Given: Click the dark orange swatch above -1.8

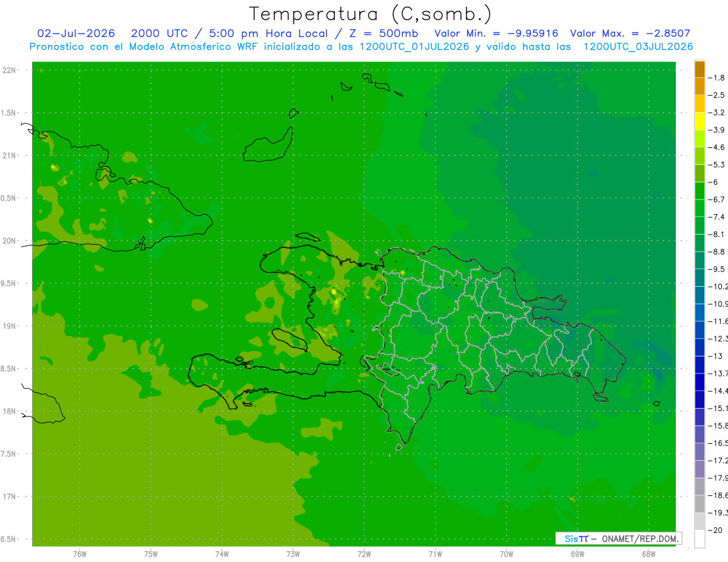Looking at the screenshot, I should [699, 69].
